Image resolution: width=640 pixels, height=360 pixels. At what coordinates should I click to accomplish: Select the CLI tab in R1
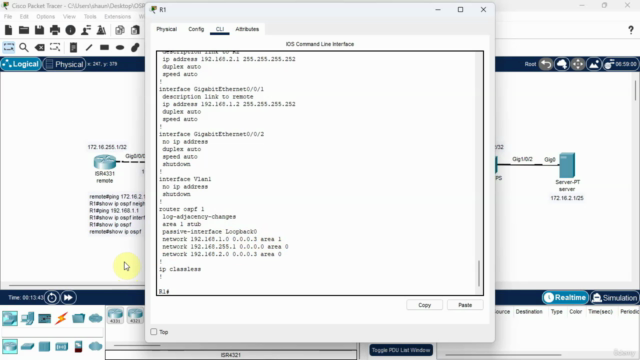click(220, 29)
